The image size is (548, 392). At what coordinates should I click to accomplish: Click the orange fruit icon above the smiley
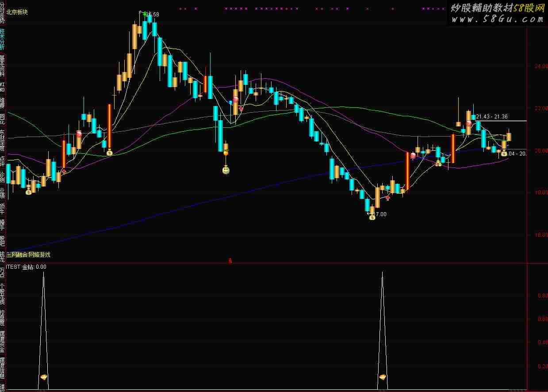(226, 152)
